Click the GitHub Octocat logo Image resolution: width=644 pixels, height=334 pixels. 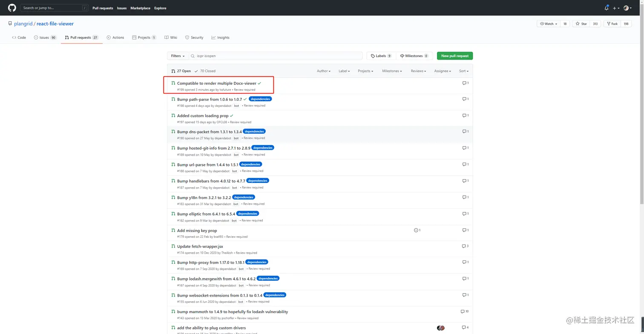12,8
